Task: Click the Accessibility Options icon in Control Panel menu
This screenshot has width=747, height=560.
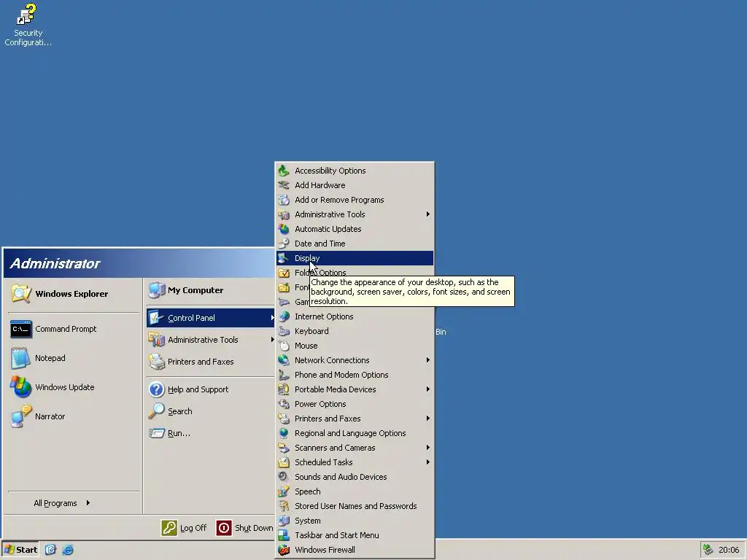Action: [x=284, y=171]
